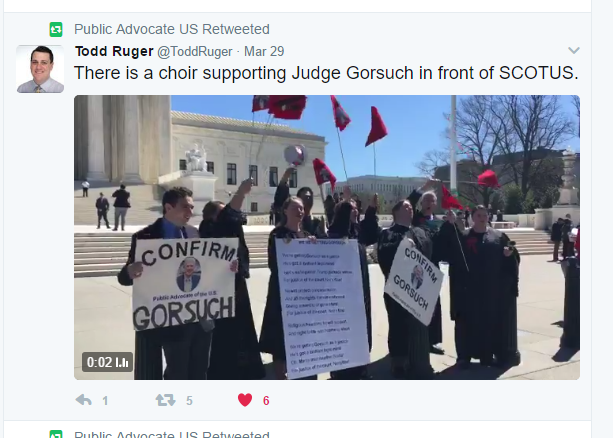
Task: Click the reply arrow icon
Action: click(x=83, y=400)
